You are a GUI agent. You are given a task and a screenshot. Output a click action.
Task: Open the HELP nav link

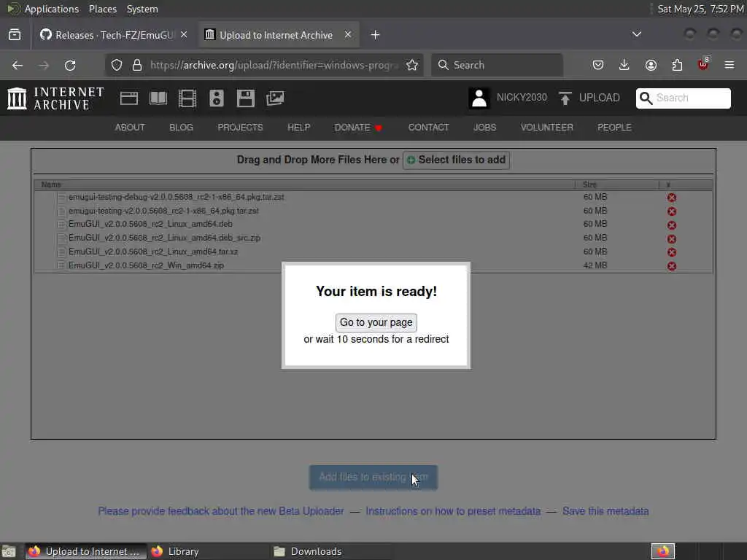pos(298,128)
